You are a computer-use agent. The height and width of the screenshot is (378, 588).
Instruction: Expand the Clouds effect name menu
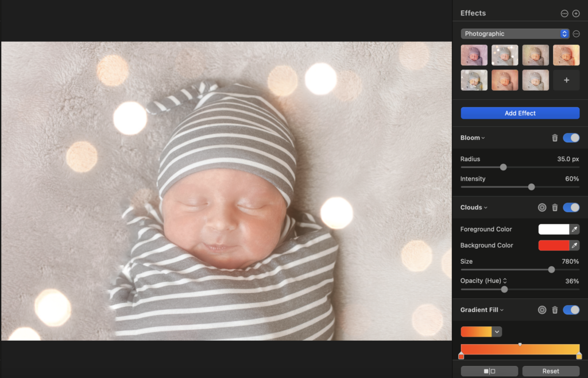coord(474,208)
